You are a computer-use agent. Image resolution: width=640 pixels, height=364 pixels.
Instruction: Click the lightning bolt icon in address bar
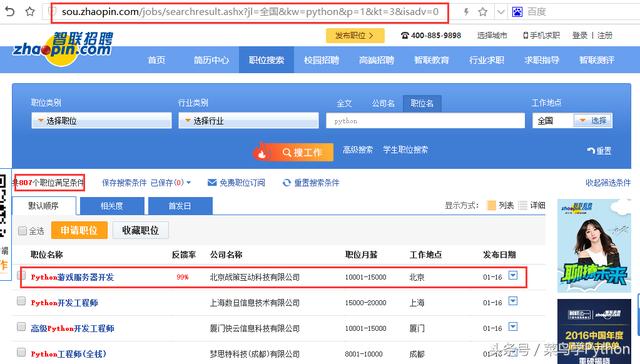coord(466,12)
